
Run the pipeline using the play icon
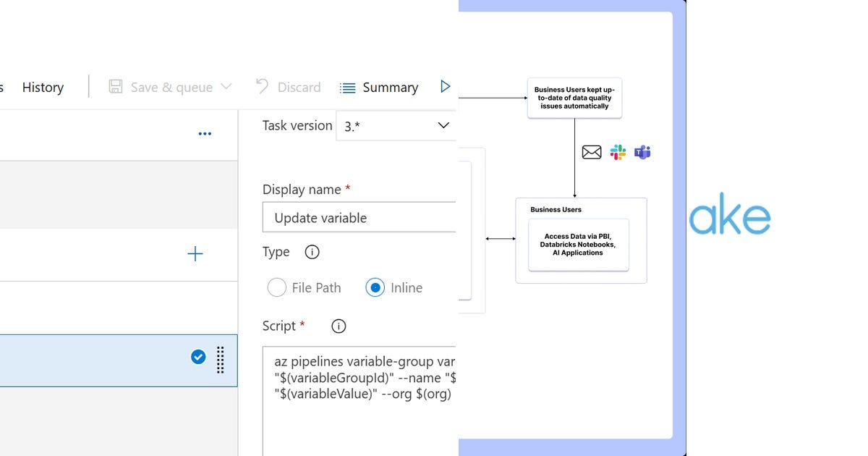[446, 86]
